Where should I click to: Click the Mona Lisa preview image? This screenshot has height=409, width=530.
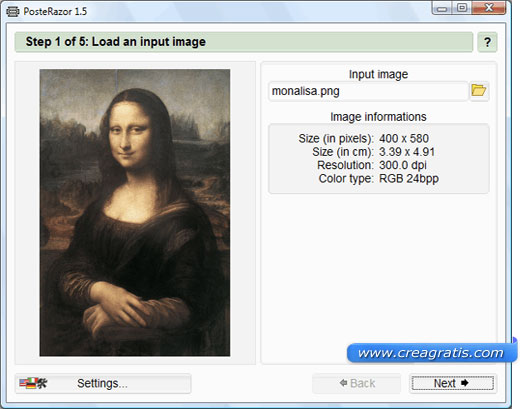click(135, 213)
